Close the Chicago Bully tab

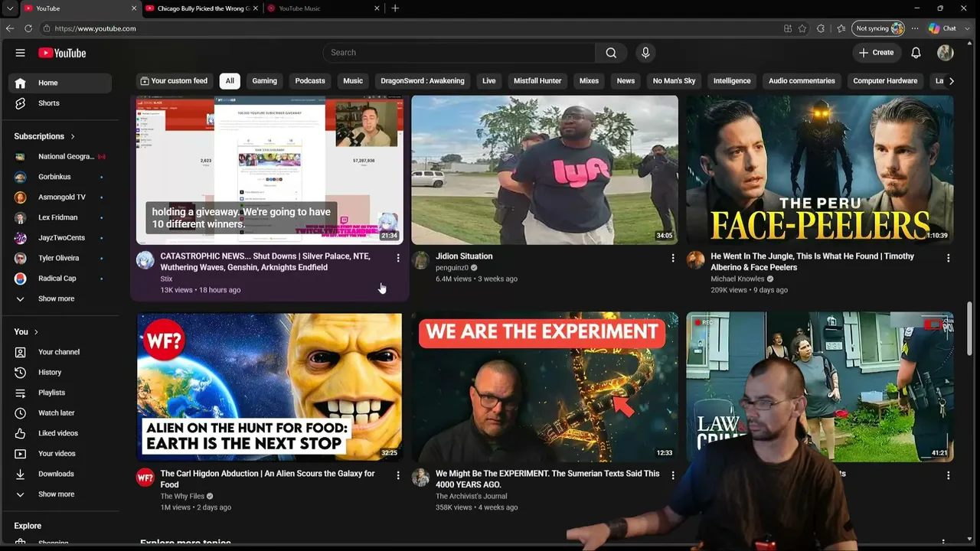[x=256, y=8]
